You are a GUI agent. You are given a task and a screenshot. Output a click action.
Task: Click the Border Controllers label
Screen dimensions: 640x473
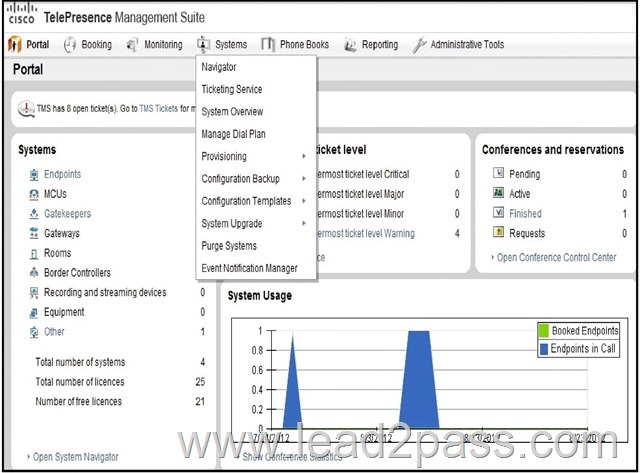point(77,273)
